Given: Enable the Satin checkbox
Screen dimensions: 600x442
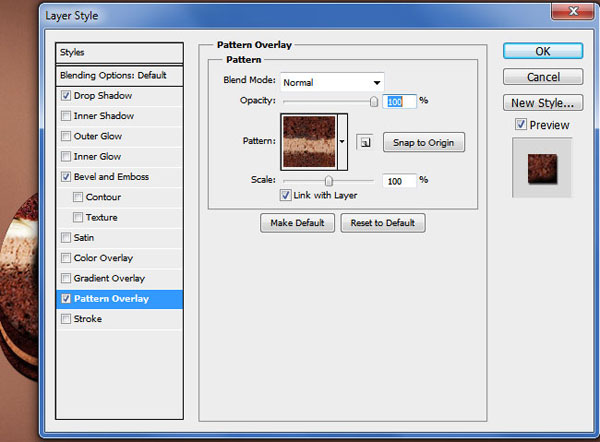Looking at the screenshot, I should tap(66, 238).
